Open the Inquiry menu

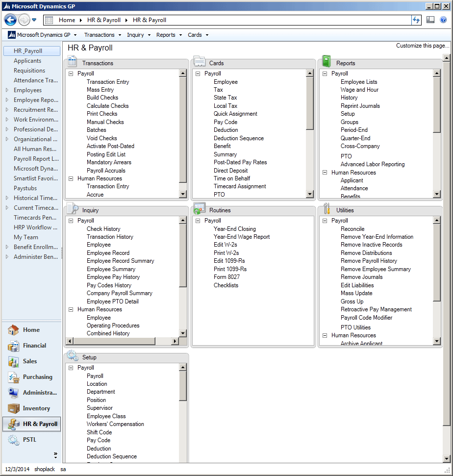tap(139, 35)
